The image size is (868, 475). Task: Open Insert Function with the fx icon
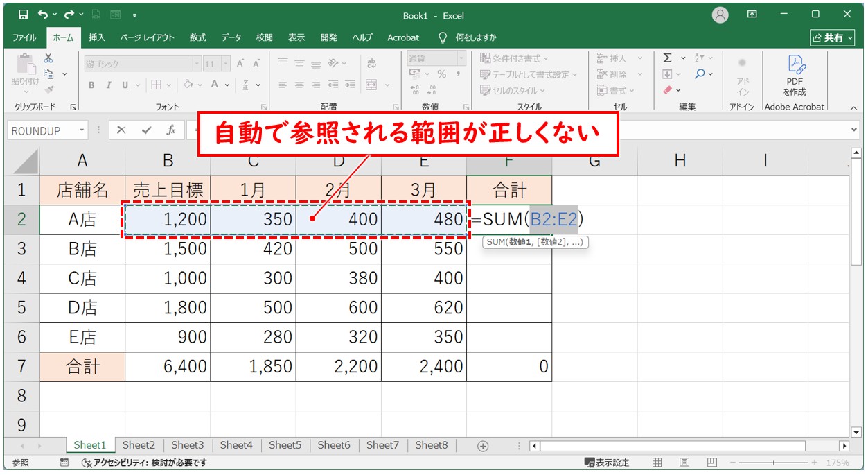[170, 130]
